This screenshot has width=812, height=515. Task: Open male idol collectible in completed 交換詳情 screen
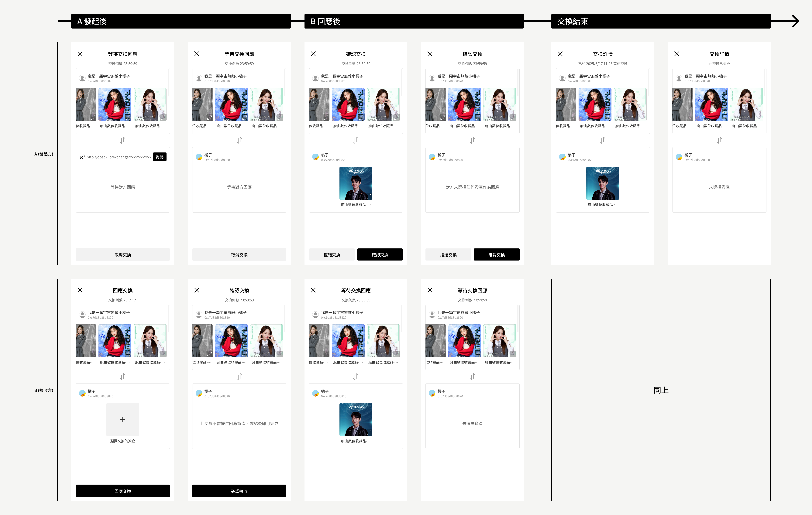(603, 183)
